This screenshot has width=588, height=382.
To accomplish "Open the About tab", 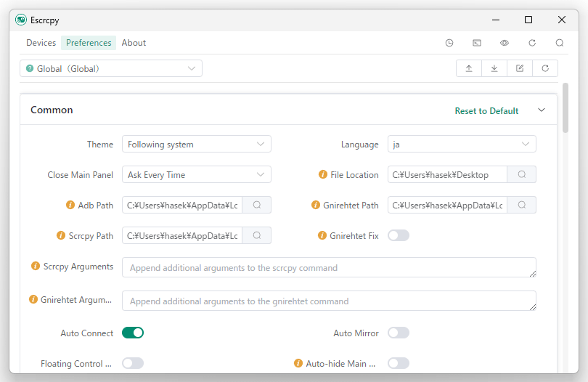I will pos(134,43).
